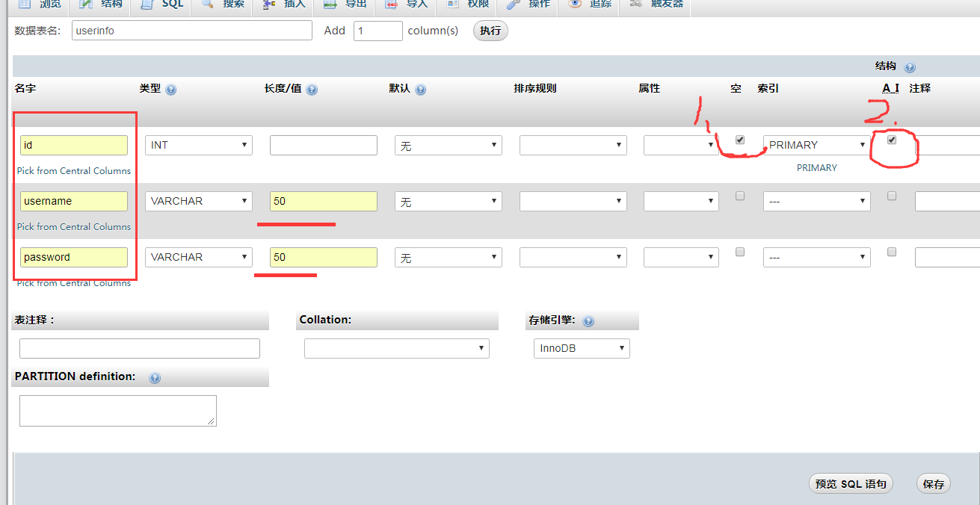The image size is (980, 505).
Task: Select the 浏览 (Browse) tab icon
Action: 24,4
